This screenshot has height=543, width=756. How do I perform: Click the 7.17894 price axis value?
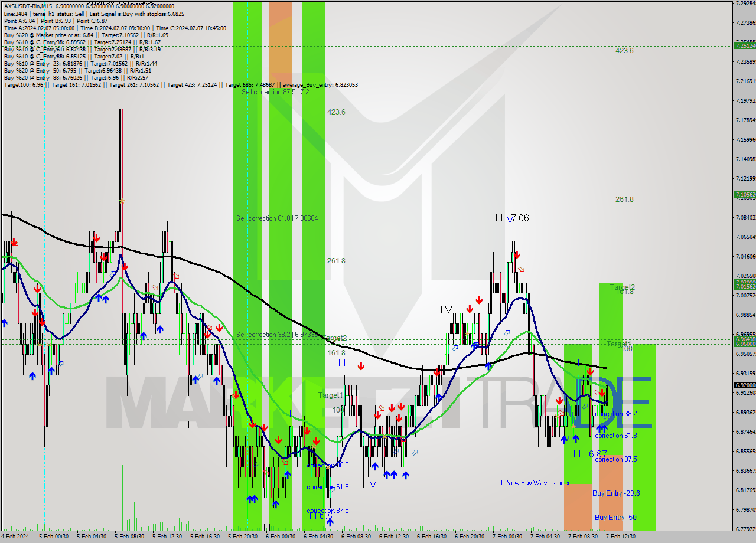pos(746,120)
